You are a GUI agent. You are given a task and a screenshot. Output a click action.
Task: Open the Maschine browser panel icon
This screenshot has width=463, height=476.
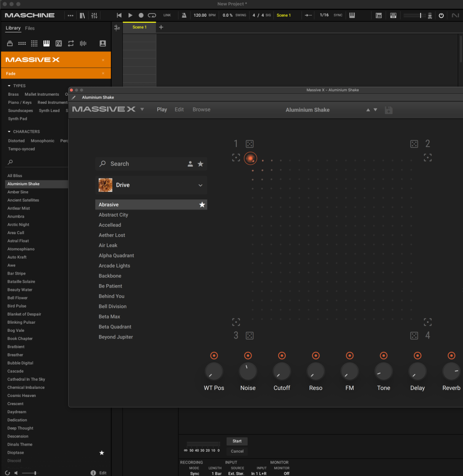tap(82, 15)
